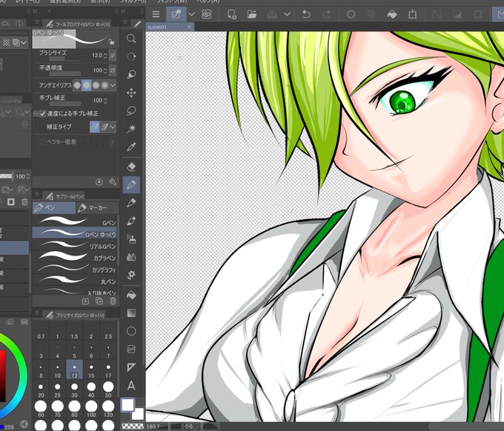Select the Blend droplets tool
The height and width of the screenshot is (431, 504).
(131, 257)
